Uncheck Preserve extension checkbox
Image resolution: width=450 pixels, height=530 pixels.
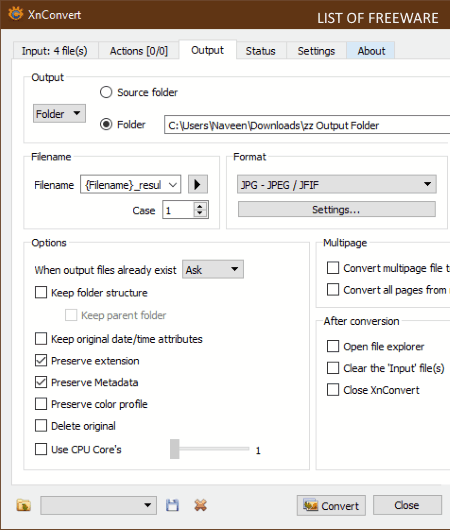point(41,361)
